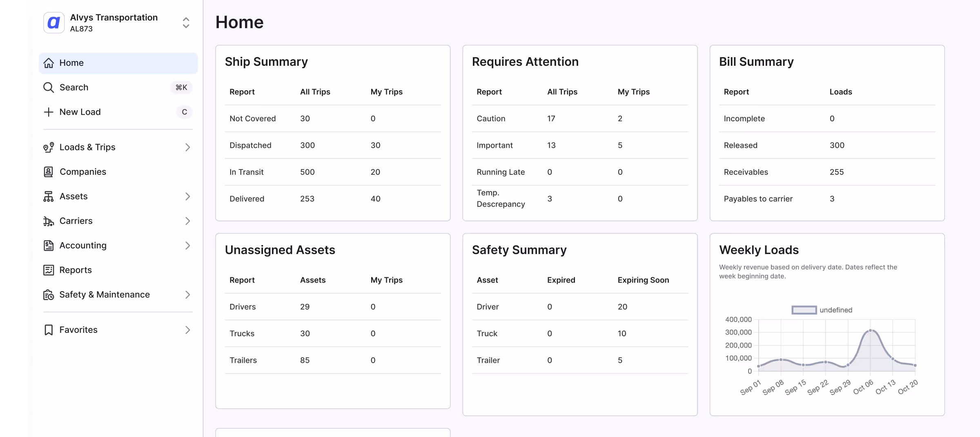Select the Home icon in the sidebar

[49, 63]
